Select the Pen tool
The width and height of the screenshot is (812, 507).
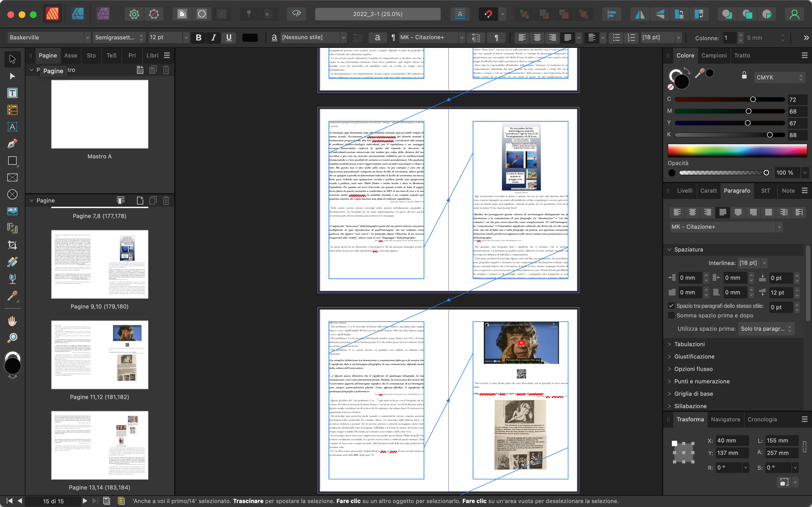(12, 144)
